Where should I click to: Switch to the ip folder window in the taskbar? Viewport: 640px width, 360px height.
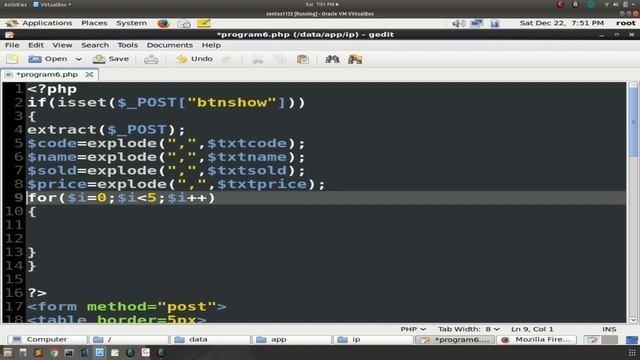click(x=373, y=340)
